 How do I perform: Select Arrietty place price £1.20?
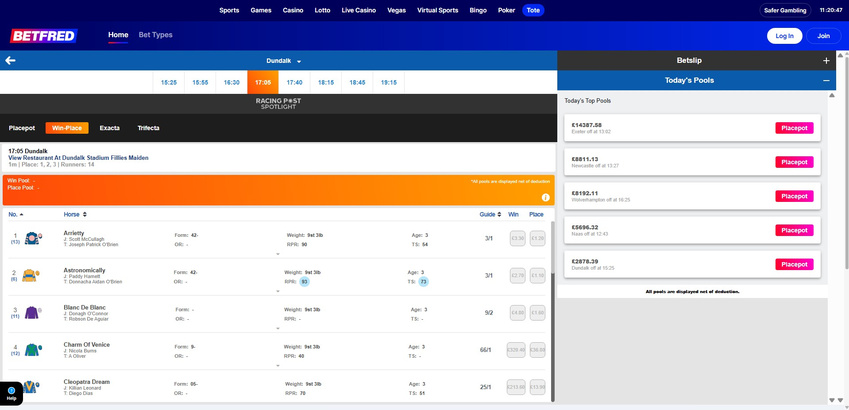pyautogui.click(x=537, y=238)
